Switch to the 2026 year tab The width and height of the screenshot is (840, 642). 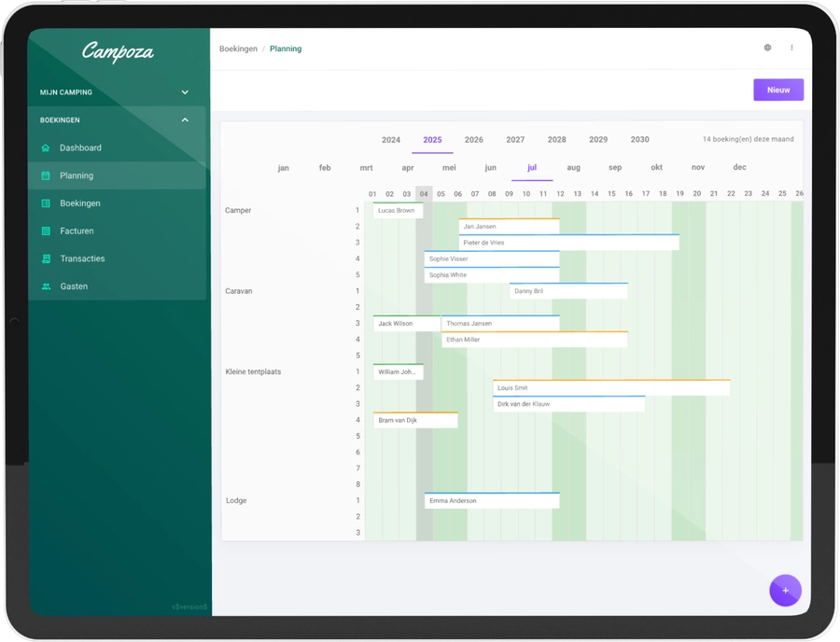point(474,140)
